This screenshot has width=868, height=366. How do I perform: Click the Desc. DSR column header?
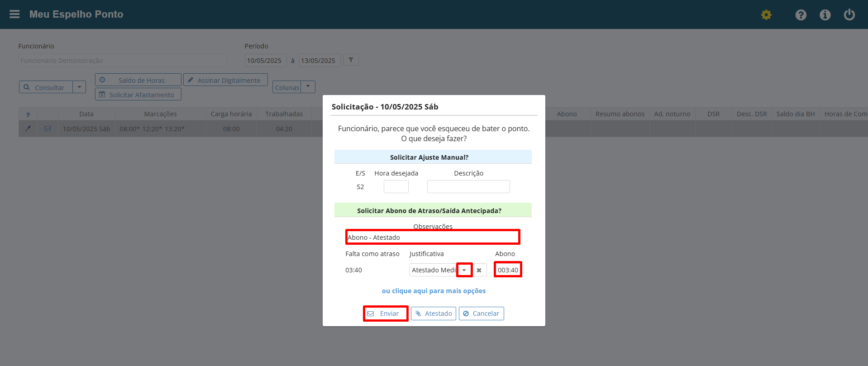752,114
